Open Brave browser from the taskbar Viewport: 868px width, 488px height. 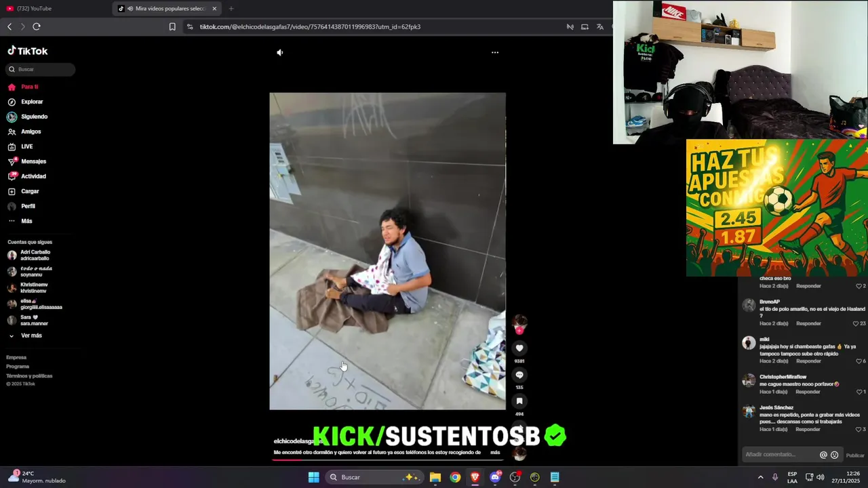point(475,477)
